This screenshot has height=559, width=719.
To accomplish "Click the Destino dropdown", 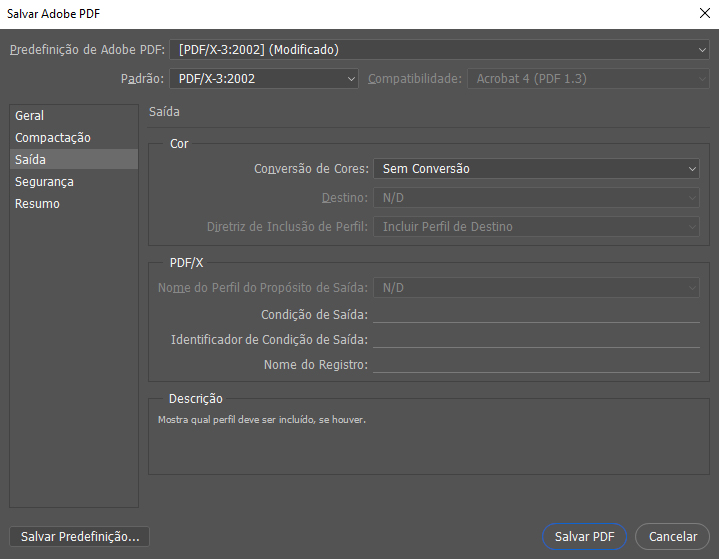I will tap(536, 198).
